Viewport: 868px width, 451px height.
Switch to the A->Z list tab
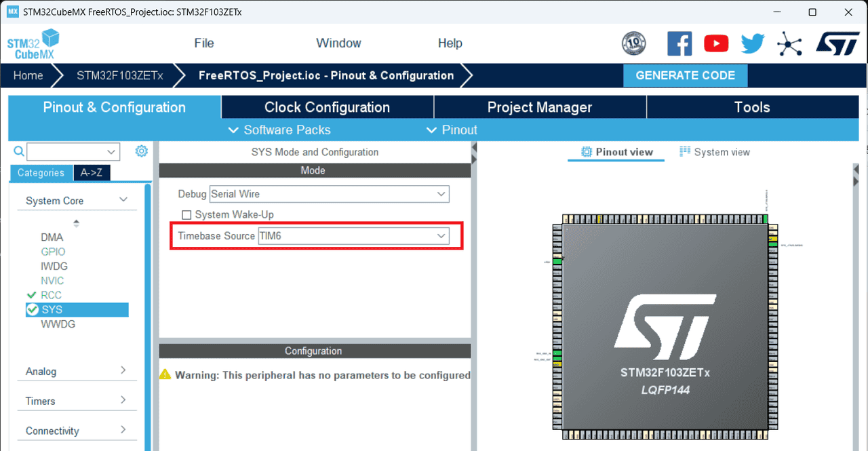coord(91,173)
